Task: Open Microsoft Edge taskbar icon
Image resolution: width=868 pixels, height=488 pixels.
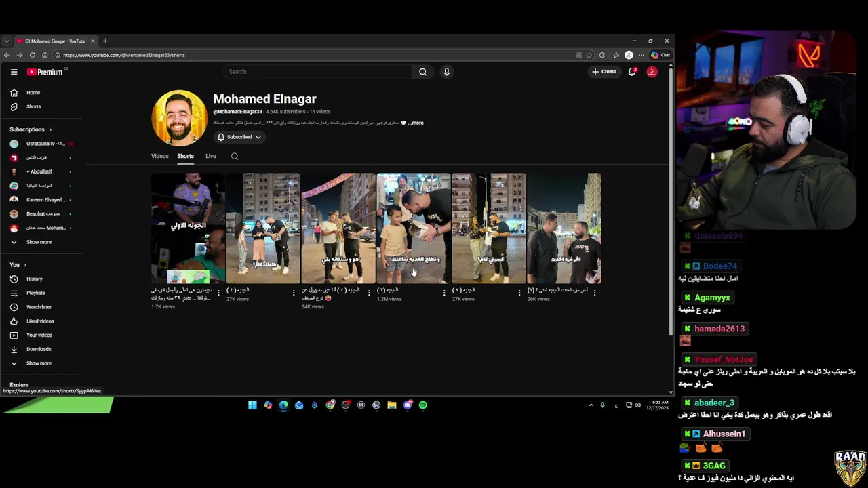Action: click(x=283, y=405)
